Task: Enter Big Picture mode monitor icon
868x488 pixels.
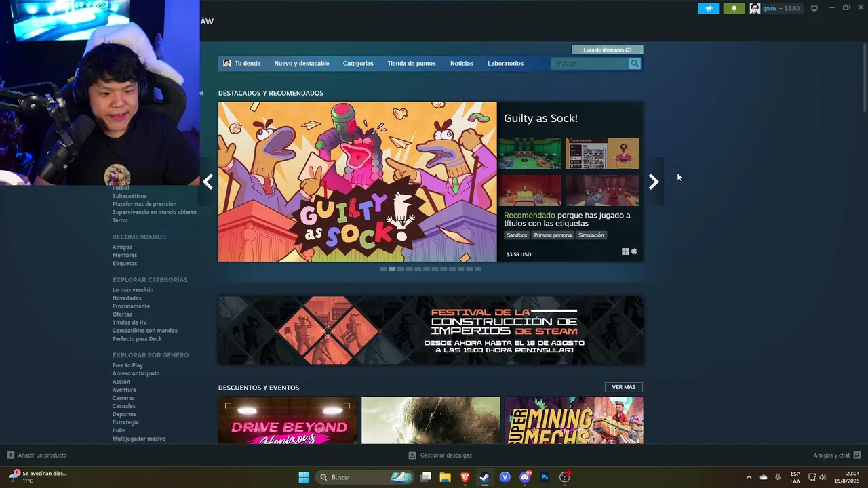Action: [814, 9]
